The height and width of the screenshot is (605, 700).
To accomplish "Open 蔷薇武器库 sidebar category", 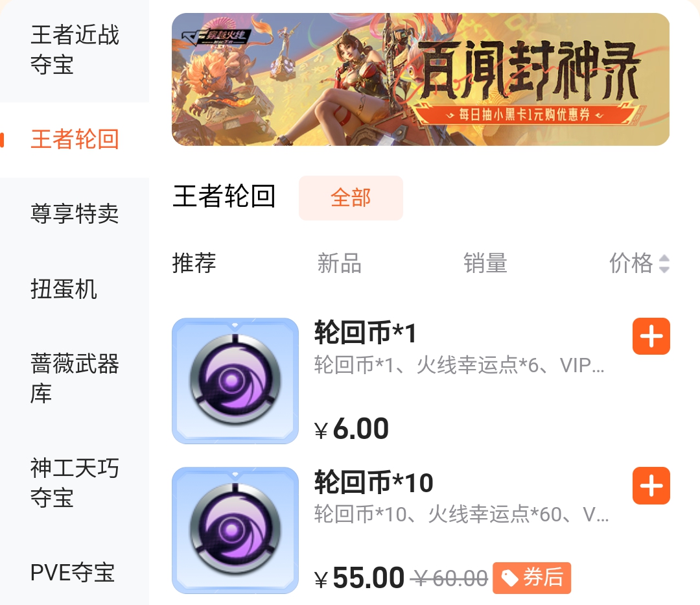I will (75, 378).
